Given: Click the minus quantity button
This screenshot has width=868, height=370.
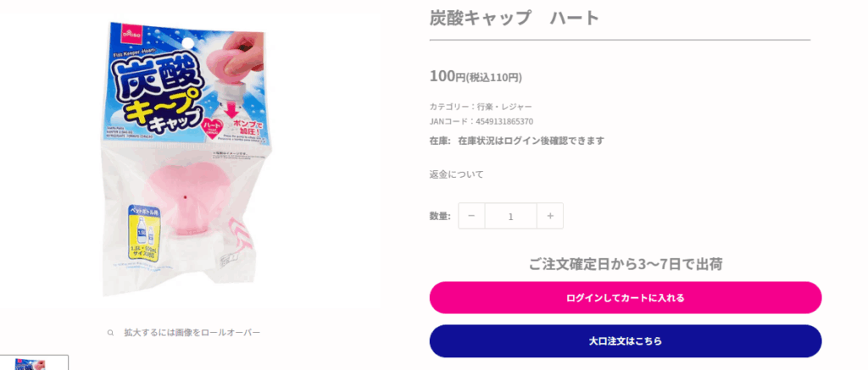Looking at the screenshot, I should (x=471, y=216).
